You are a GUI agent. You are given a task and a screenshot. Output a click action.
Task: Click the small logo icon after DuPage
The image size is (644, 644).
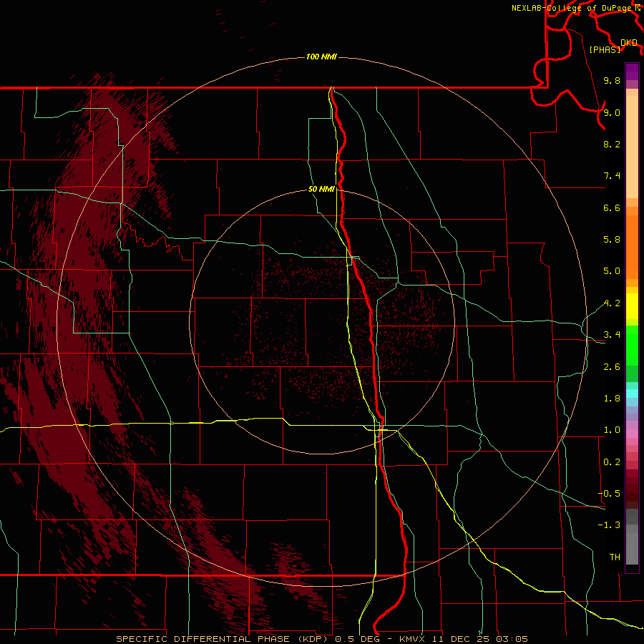[x=638, y=8]
